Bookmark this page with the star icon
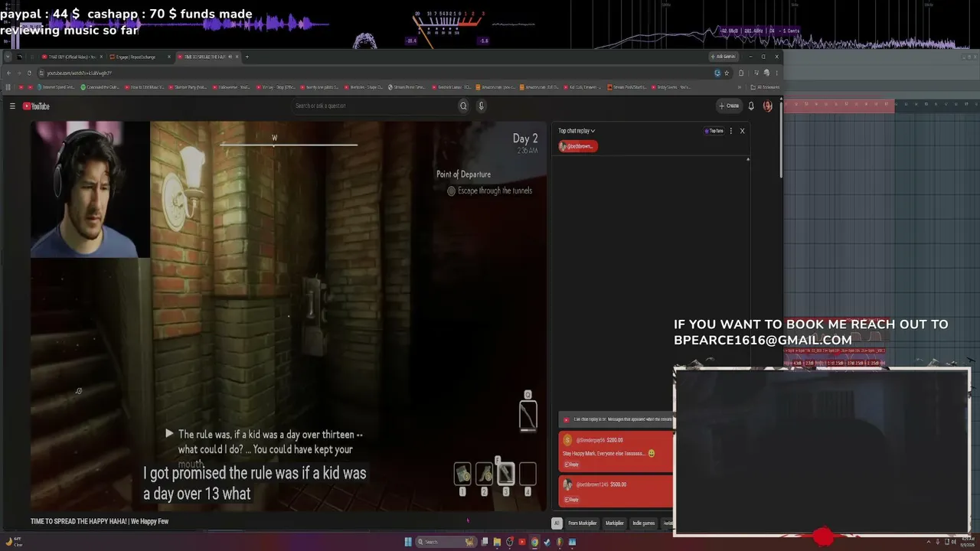Screen dimensions: 980x551 pos(727,73)
